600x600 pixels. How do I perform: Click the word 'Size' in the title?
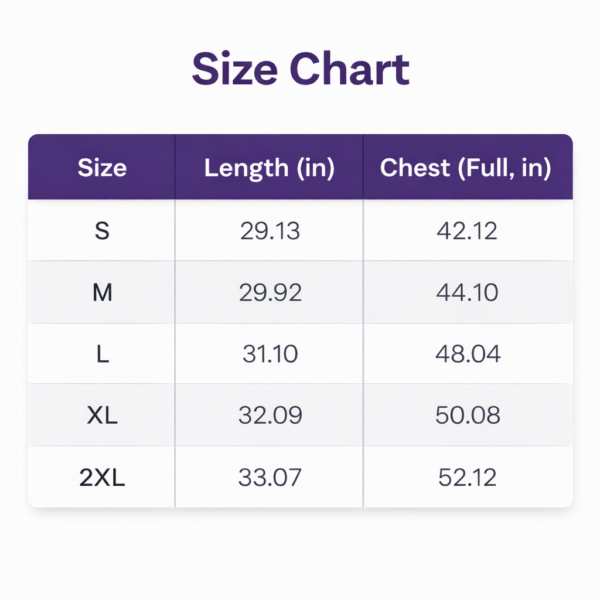pyautogui.click(x=234, y=70)
